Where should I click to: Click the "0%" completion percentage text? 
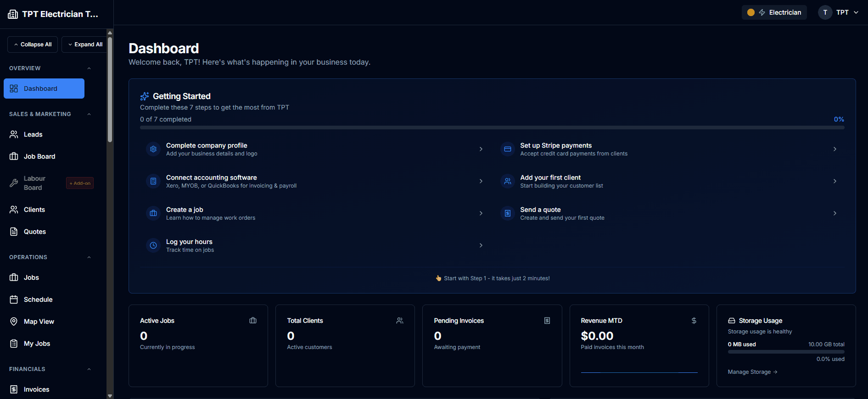tap(839, 119)
